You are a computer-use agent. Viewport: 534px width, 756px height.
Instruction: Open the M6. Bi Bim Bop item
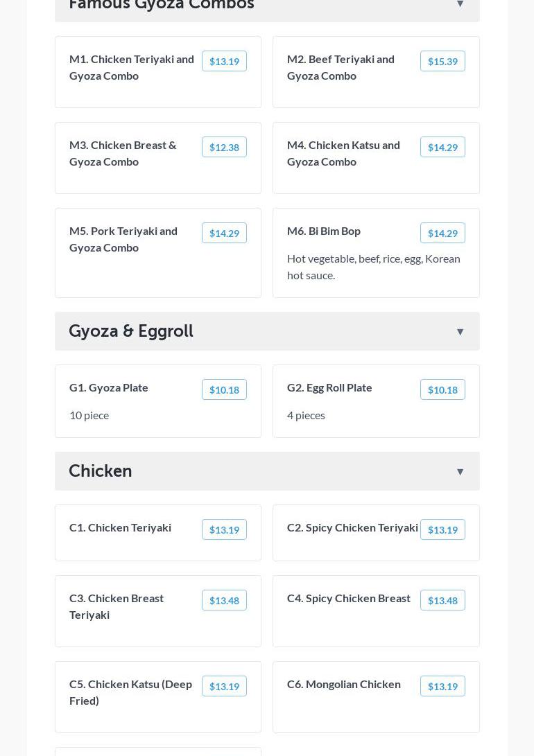pyautogui.click(x=324, y=231)
